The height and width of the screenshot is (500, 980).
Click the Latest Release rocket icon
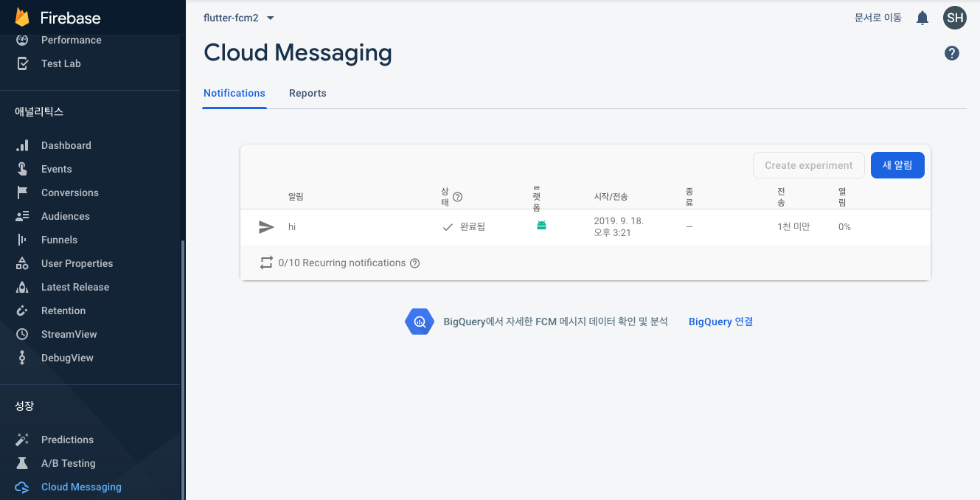point(22,287)
